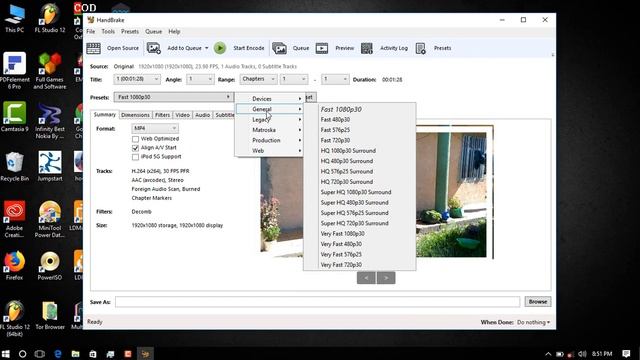Open PDFelement 6 Pro desktop icon
The height and width of the screenshot is (360, 640).
tap(15, 71)
